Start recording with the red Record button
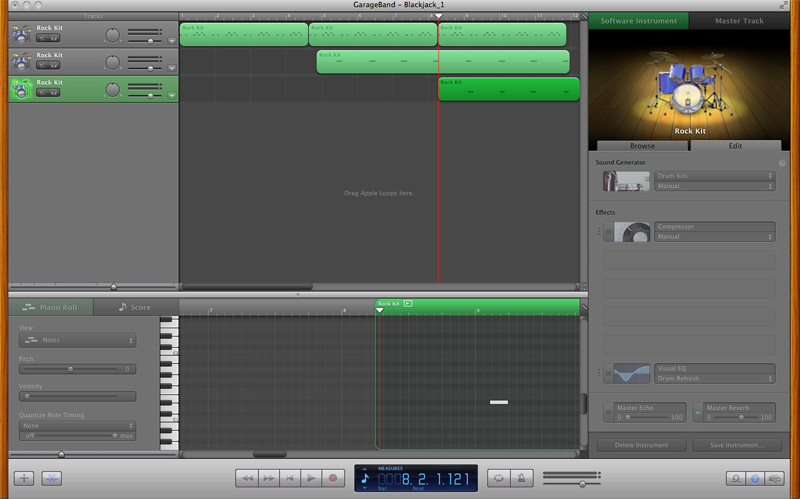800x499 pixels. (333, 479)
